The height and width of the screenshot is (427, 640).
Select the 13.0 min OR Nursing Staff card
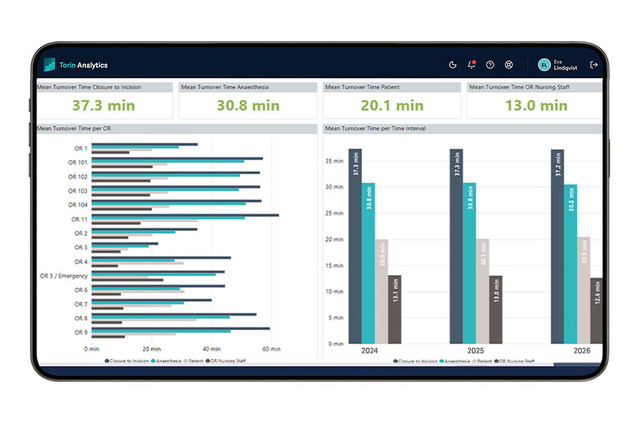coord(535,101)
